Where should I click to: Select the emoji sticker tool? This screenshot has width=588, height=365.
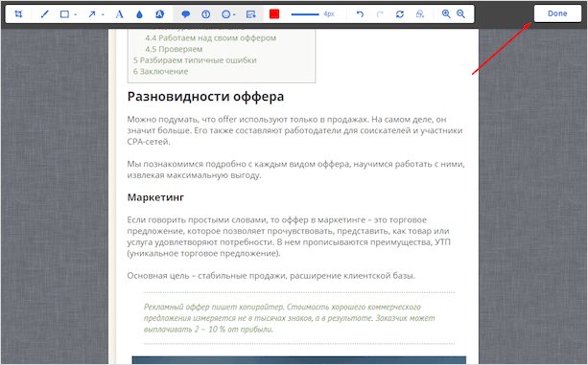click(x=225, y=14)
